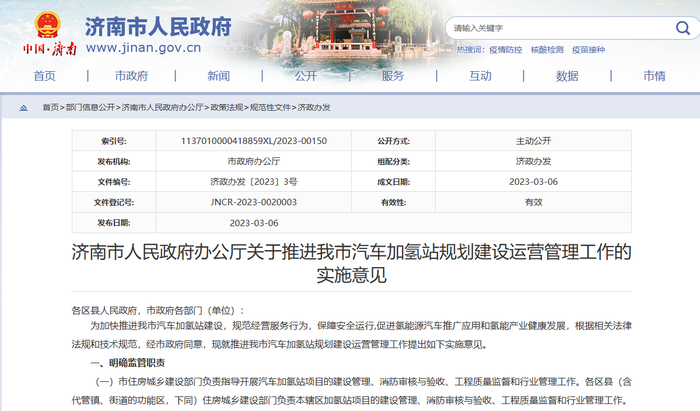This screenshot has height=411, width=700.
Task: Click the www.jinan.gov.cn site address
Action: pyautogui.click(x=143, y=48)
